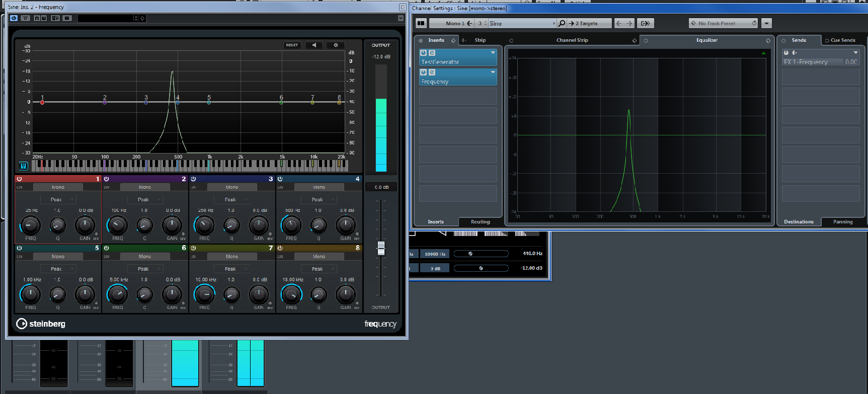Switch to the Routing tab
The width and height of the screenshot is (868, 394).
tap(480, 222)
